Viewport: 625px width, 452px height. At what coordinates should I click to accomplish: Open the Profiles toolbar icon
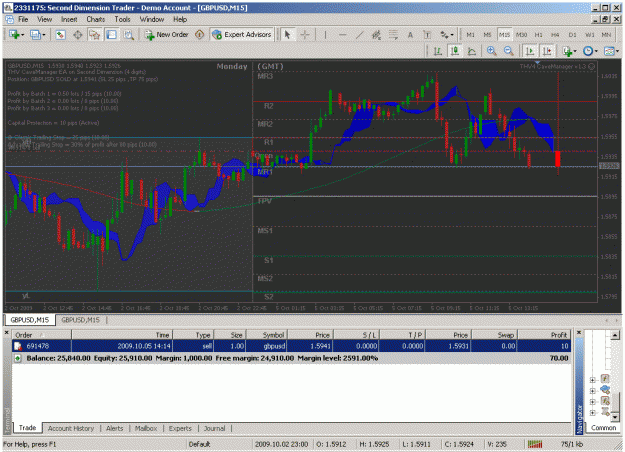(37, 35)
